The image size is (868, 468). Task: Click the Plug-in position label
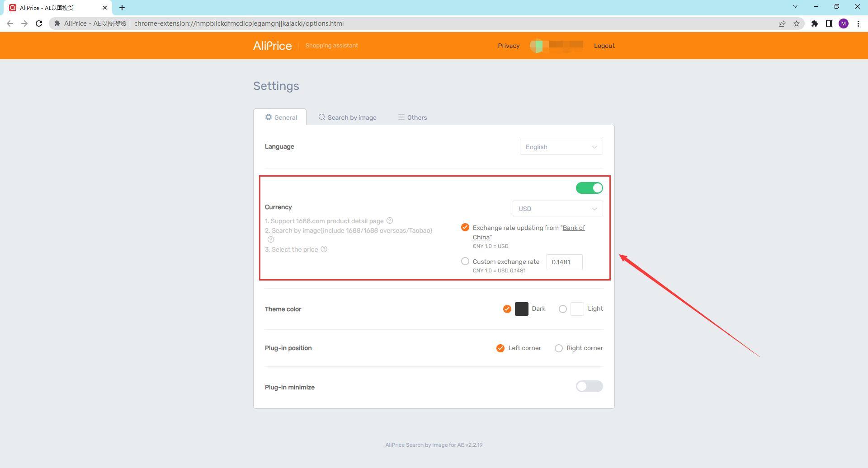click(x=288, y=348)
